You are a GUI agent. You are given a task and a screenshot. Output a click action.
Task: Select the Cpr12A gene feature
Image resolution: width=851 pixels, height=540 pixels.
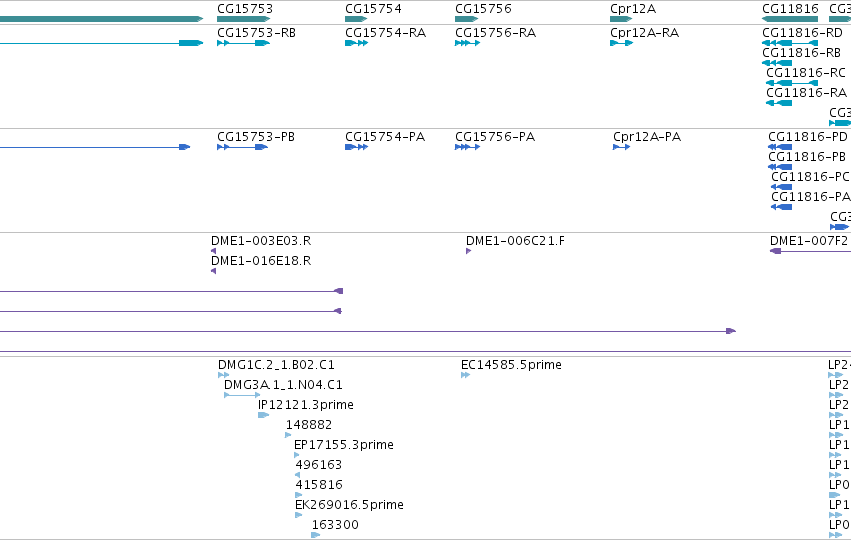click(x=621, y=19)
